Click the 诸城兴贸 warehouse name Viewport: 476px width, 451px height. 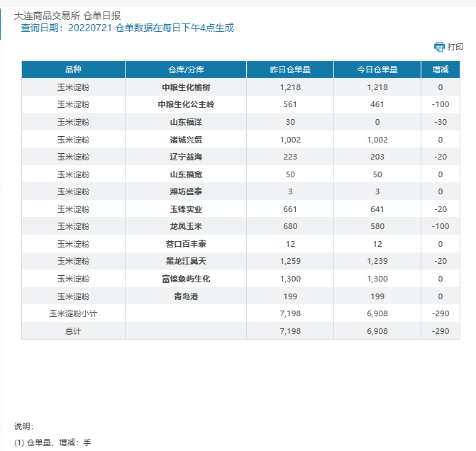point(186,140)
